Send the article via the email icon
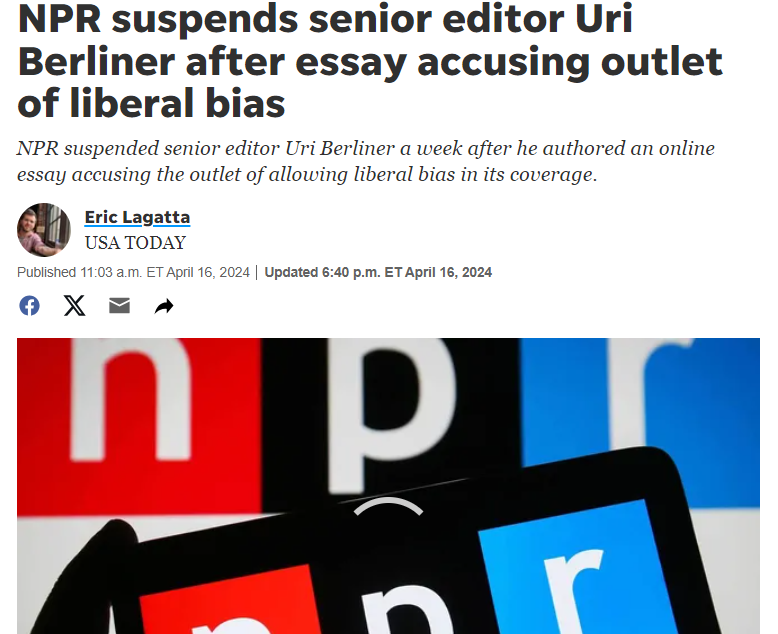This screenshot has width=778, height=634. (119, 306)
